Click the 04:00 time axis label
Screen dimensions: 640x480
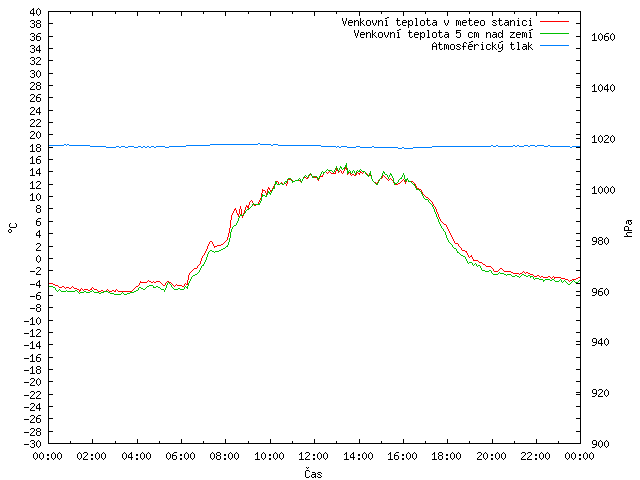click(x=136, y=456)
